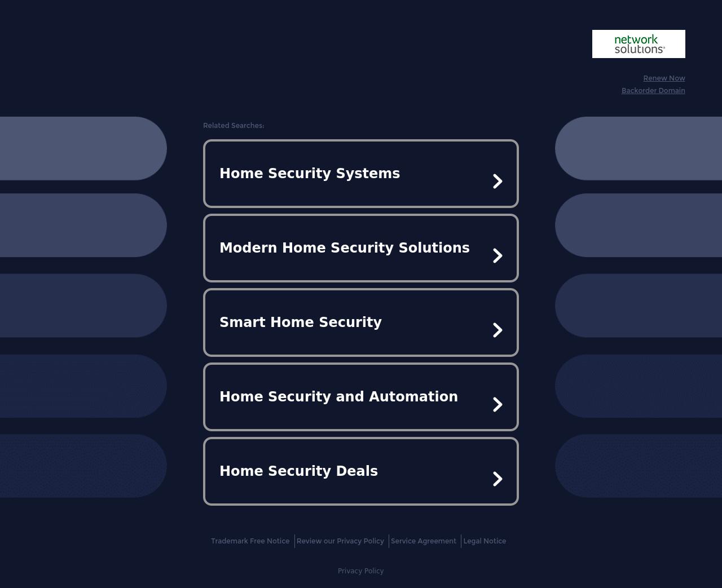This screenshot has height=588, width=722.
Task: Click the Renew Now link
Action: click(x=664, y=78)
